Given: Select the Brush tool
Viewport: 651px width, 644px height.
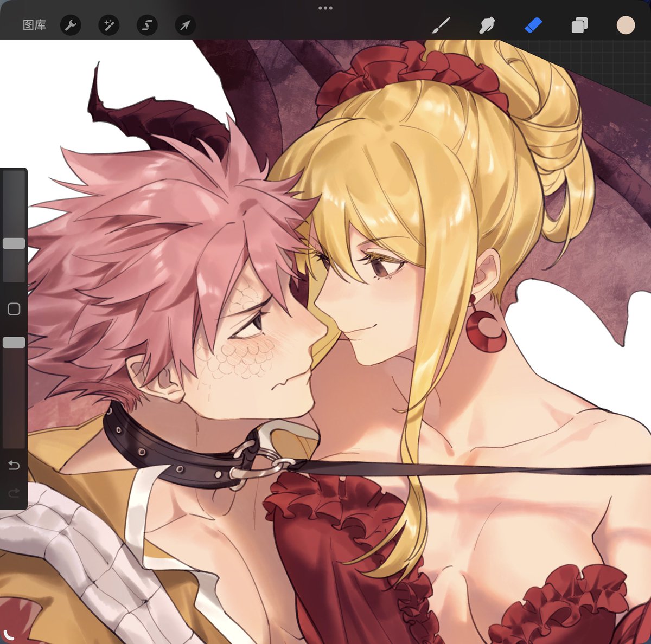Looking at the screenshot, I should (441, 25).
